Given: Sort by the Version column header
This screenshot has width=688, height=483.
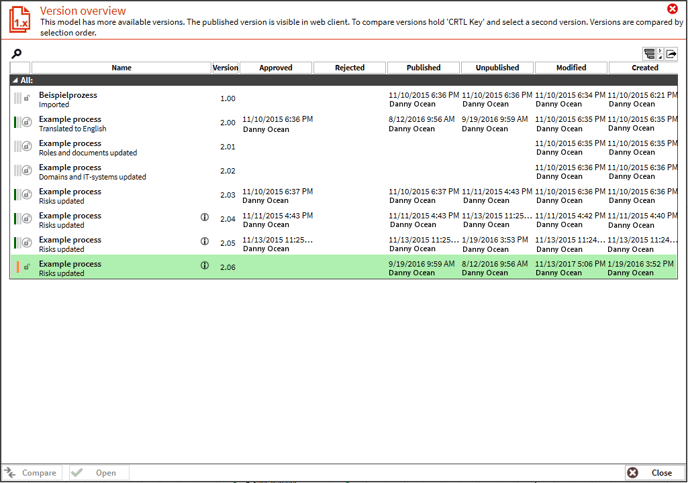Looking at the screenshot, I should [x=226, y=68].
